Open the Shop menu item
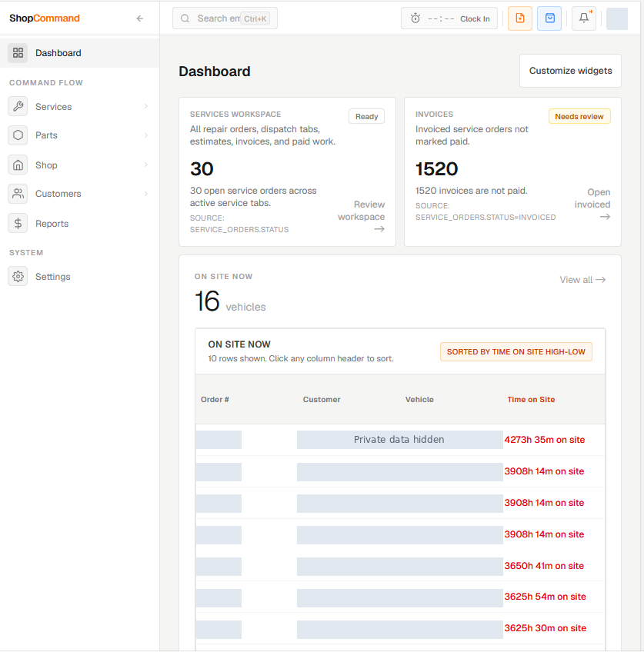Viewport: 644px width, 652px height. (x=79, y=165)
